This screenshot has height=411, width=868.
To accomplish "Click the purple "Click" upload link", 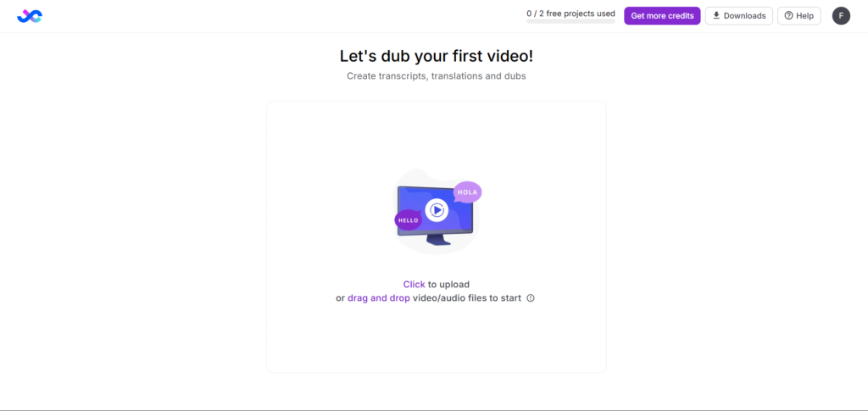I will (414, 285).
